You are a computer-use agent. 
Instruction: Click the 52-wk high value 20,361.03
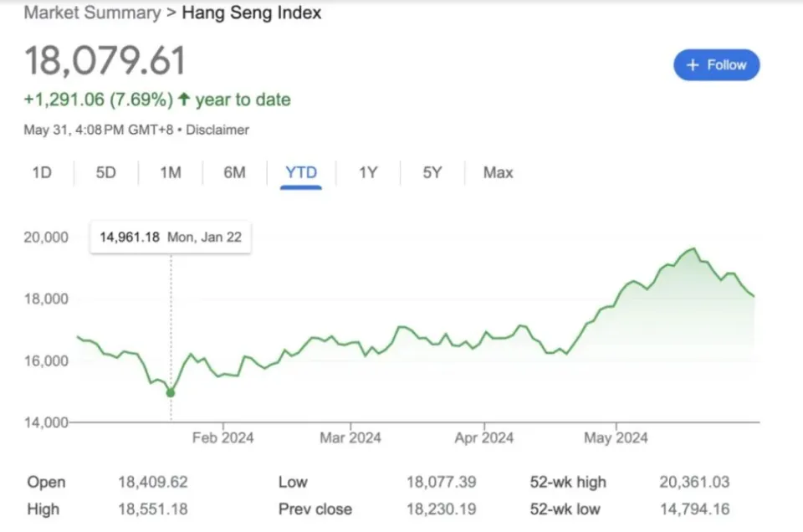693,482
